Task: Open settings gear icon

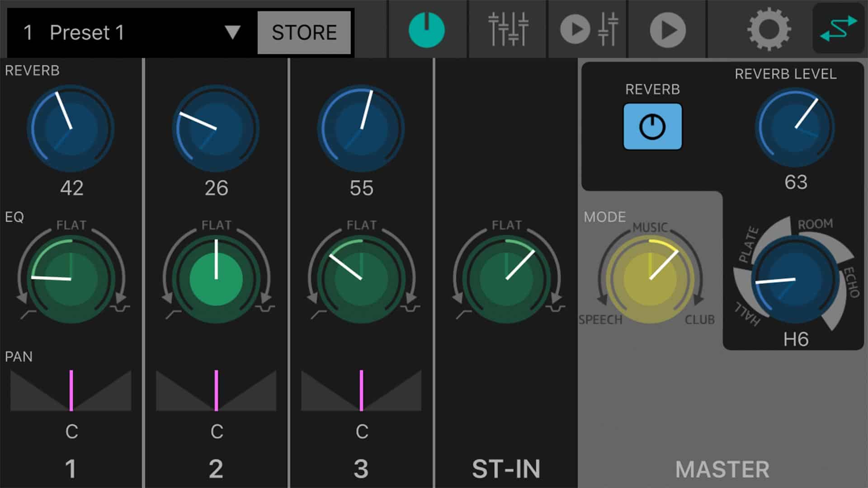Action: coord(769,30)
